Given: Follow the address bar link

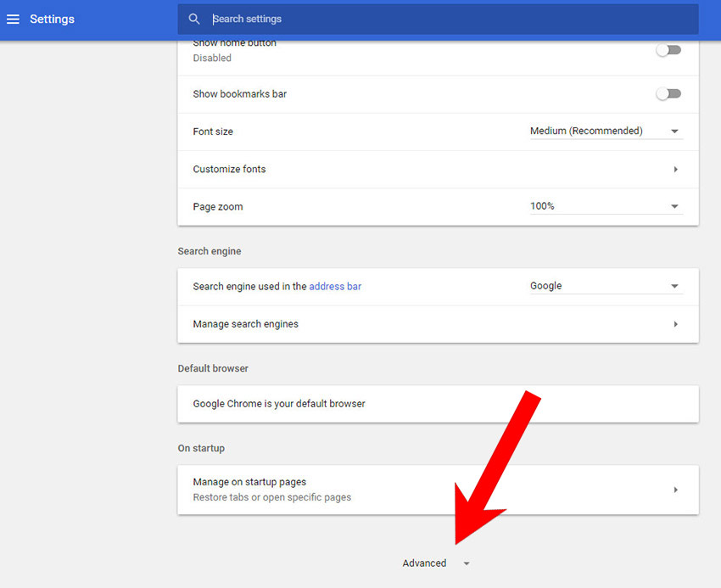Looking at the screenshot, I should coord(335,286).
